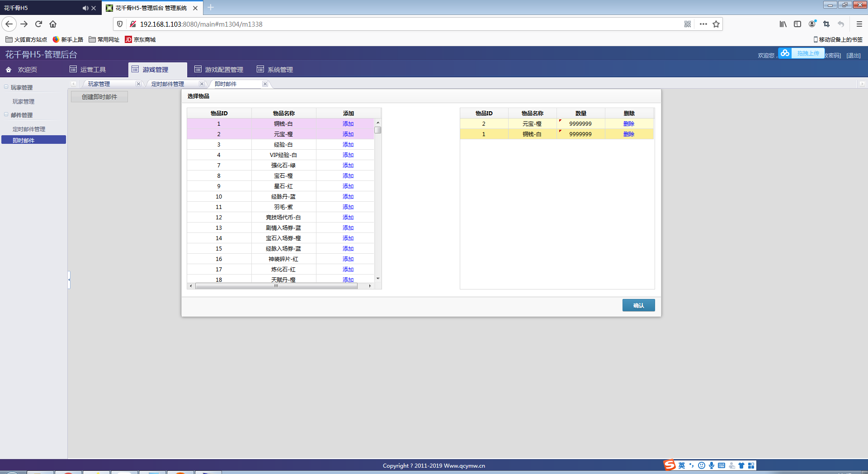Mute the 花千骨H5 tab audio
This screenshot has height=474, width=868.
pos(85,8)
